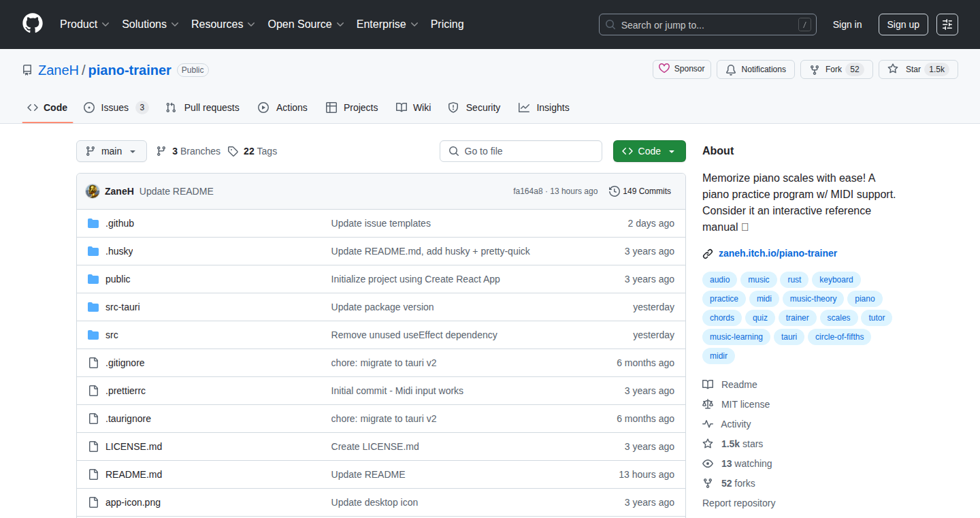The width and height of the screenshot is (980, 518).
Task: Click the link icon beside the itch.io URL
Action: click(708, 254)
